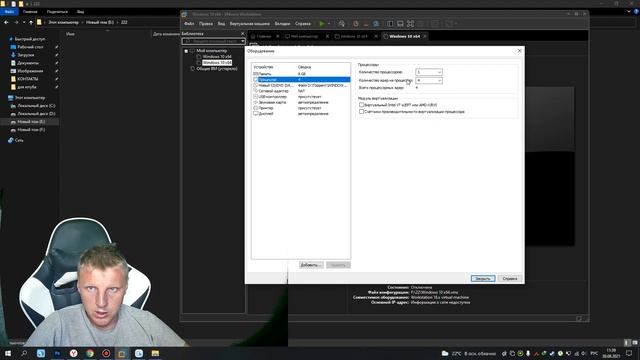The width and height of the screenshot is (640, 360).
Task: Open Документы folder in Explorer sidebar
Action: coord(28,63)
